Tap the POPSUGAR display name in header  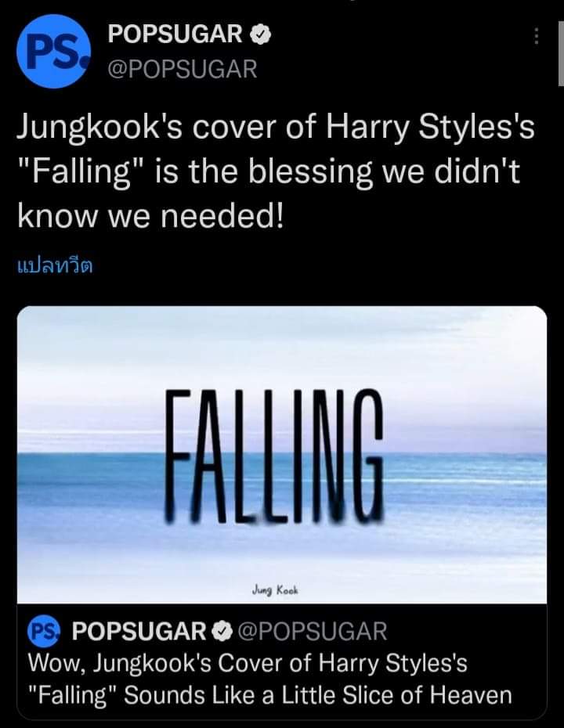coord(175,34)
